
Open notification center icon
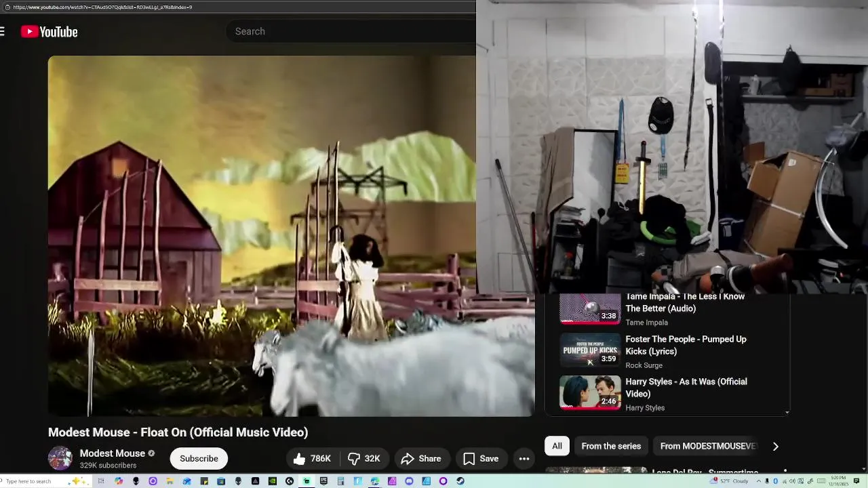[856, 481]
